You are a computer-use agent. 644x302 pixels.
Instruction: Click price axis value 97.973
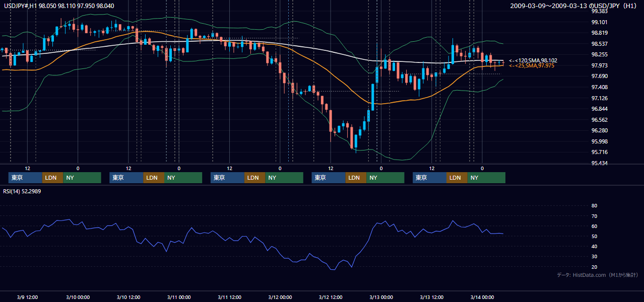[x=599, y=65]
